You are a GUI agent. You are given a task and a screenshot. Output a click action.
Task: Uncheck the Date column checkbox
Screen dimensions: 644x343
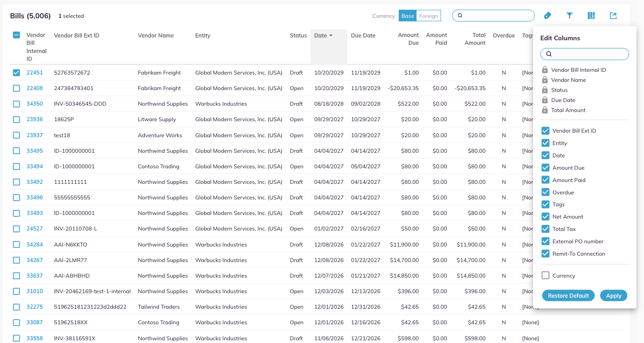click(x=545, y=155)
